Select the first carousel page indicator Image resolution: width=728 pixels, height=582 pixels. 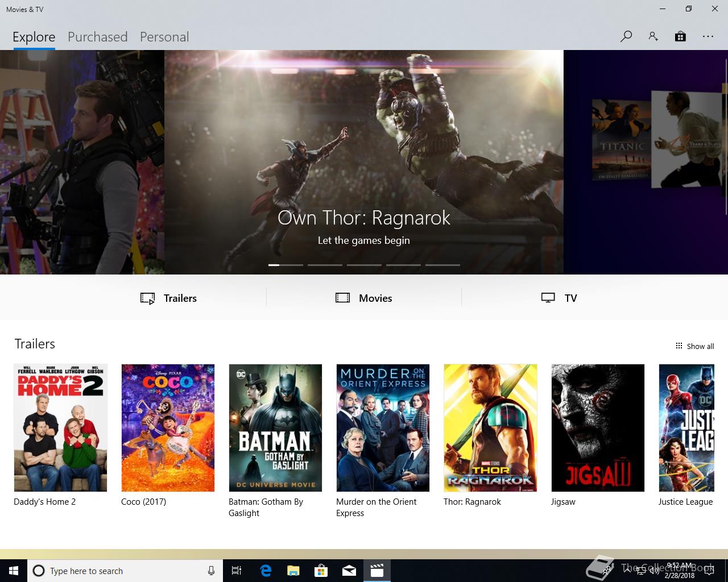286,265
